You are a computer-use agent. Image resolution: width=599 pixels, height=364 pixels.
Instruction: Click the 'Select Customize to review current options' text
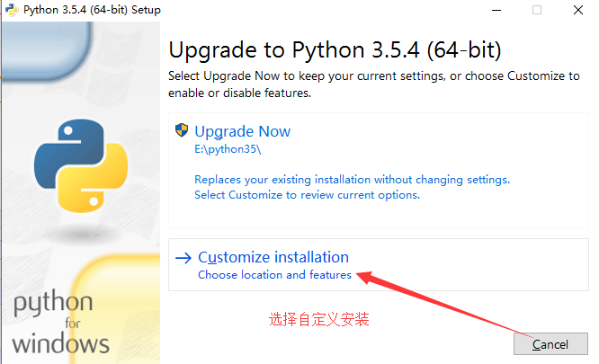pyautogui.click(x=307, y=195)
